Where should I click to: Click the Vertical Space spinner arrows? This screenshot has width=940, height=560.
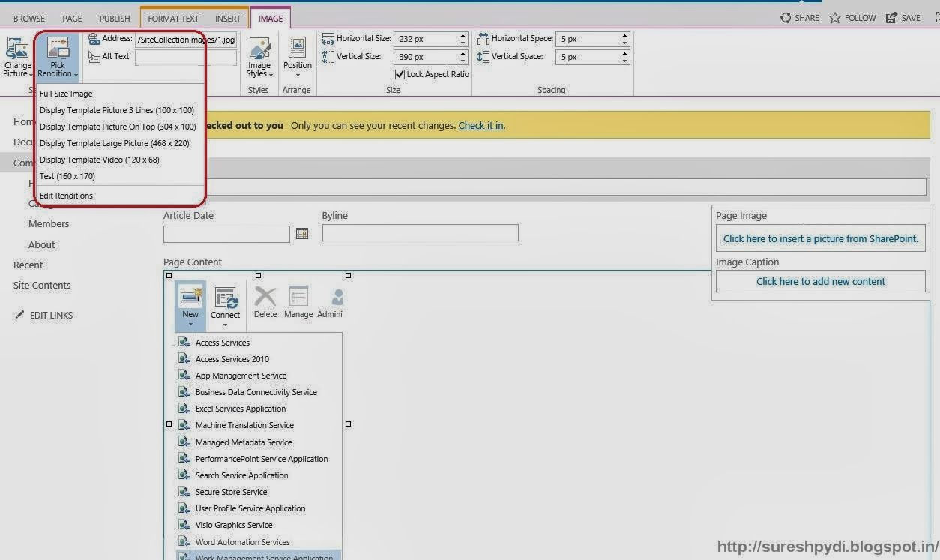pos(624,57)
